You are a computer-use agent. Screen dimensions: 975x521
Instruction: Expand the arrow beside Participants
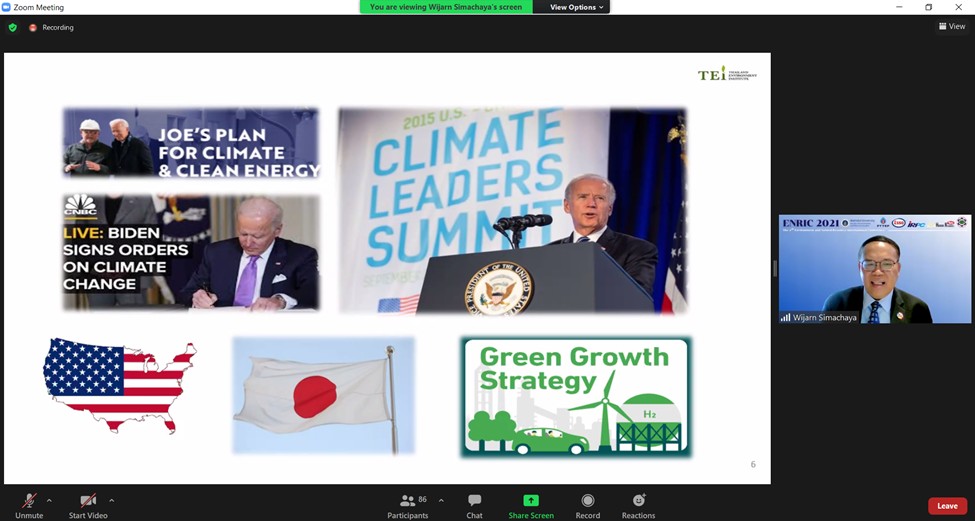point(441,500)
